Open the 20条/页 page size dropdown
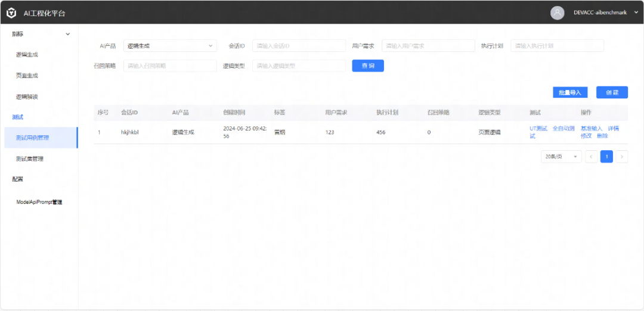The image size is (644, 311). [561, 157]
